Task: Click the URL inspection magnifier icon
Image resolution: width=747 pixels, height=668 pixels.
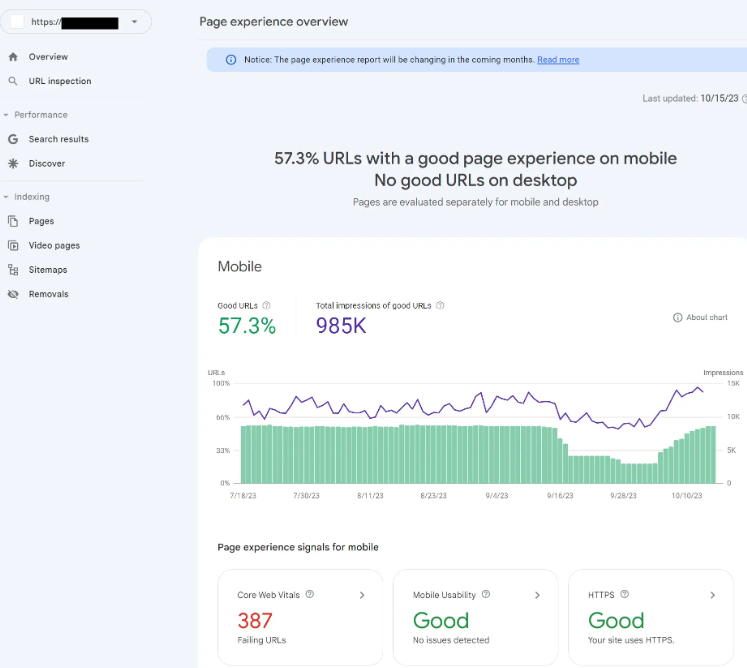Action: click(13, 81)
